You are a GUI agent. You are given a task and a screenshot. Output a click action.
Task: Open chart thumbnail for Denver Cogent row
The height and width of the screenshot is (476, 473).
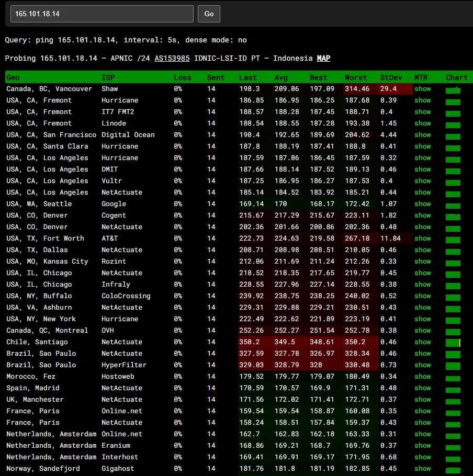click(x=453, y=217)
